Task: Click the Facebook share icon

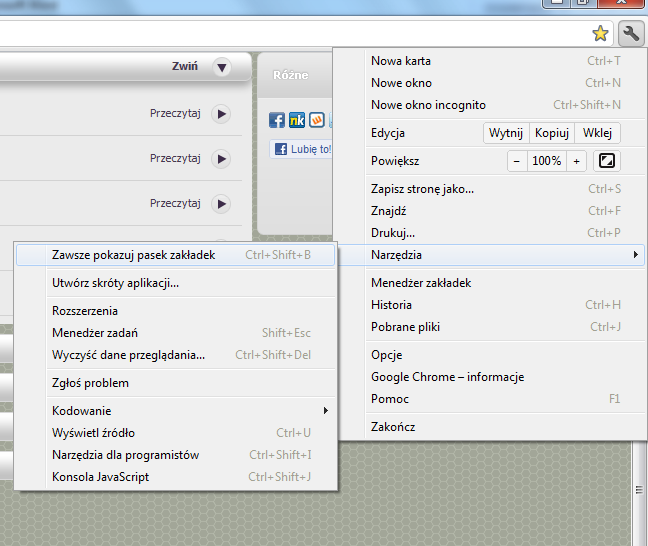Action: pos(277,120)
